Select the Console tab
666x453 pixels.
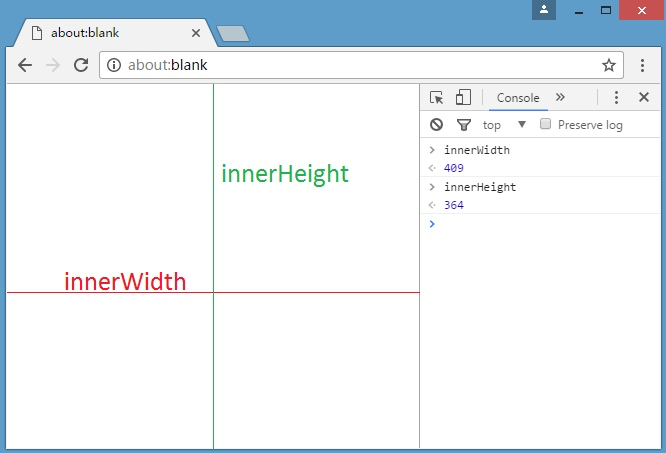pos(518,97)
